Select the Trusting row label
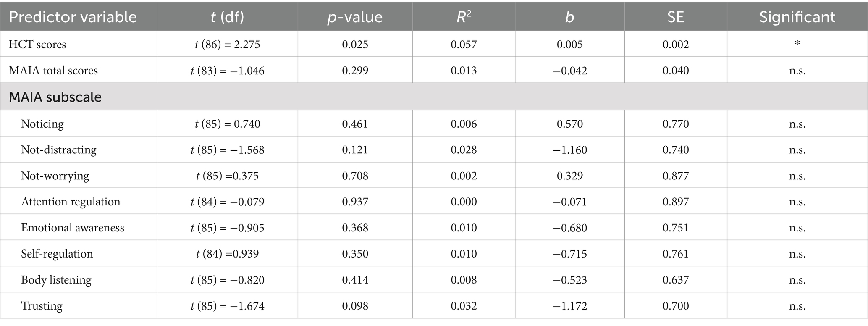The width and height of the screenshot is (868, 326). (x=42, y=306)
